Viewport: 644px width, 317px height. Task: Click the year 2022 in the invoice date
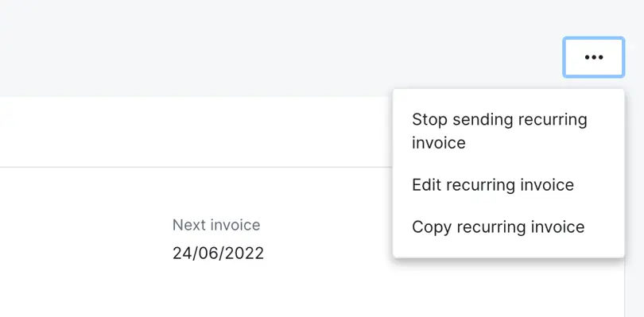click(246, 253)
